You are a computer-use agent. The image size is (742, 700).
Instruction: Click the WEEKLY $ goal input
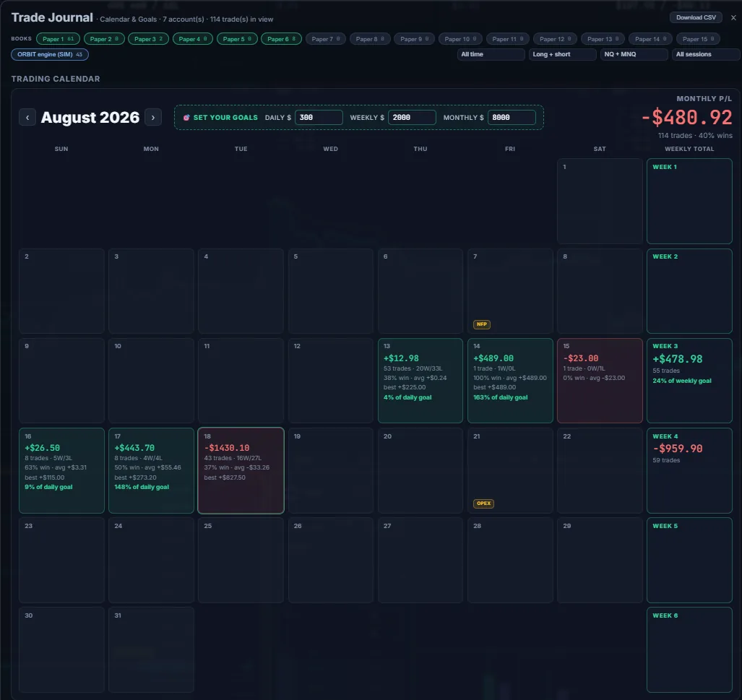tap(412, 117)
